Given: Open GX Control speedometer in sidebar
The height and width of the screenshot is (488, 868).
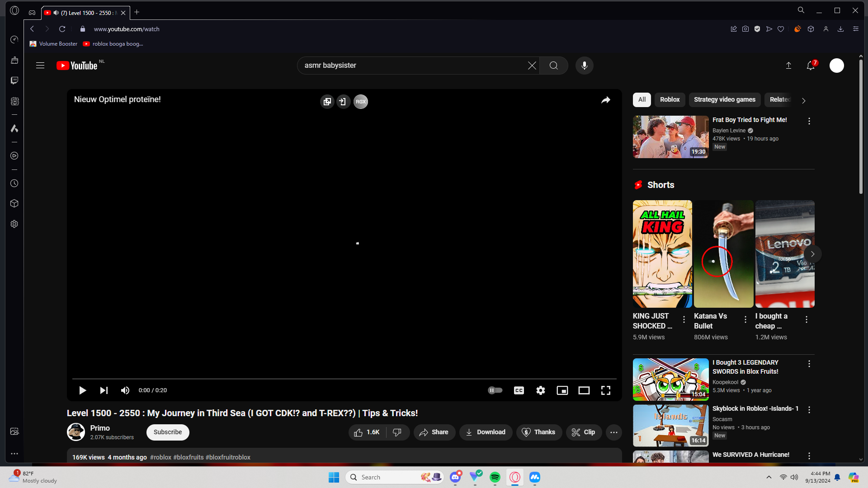Looking at the screenshot, I should pyautogui.click(x=14, y=40).
